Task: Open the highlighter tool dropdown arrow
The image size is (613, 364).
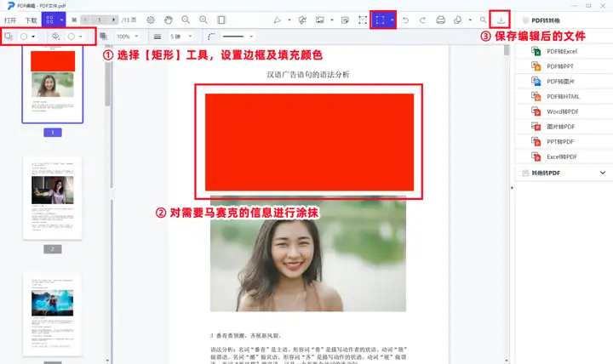Action: (289, 20)
